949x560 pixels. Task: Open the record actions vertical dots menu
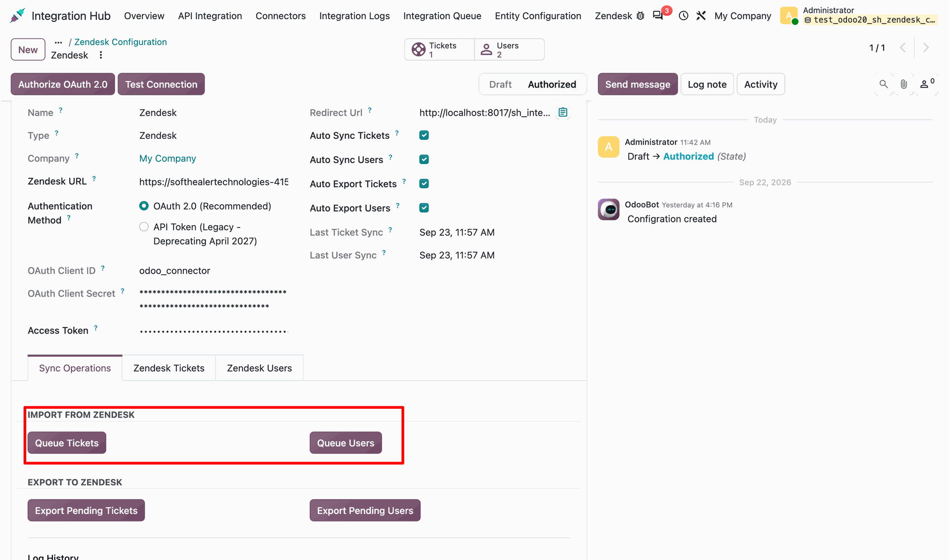click(x=101, y=55)
